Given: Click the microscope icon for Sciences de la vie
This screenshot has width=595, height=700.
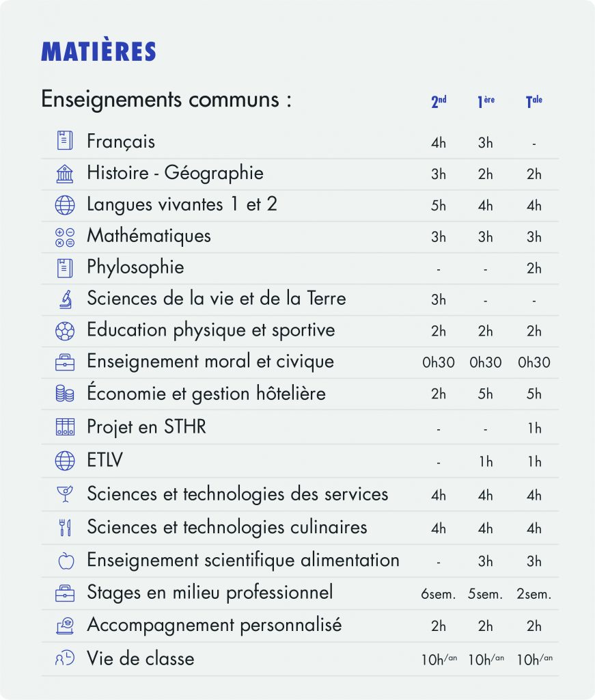Looking at the screenshot, I should point(64,299).
